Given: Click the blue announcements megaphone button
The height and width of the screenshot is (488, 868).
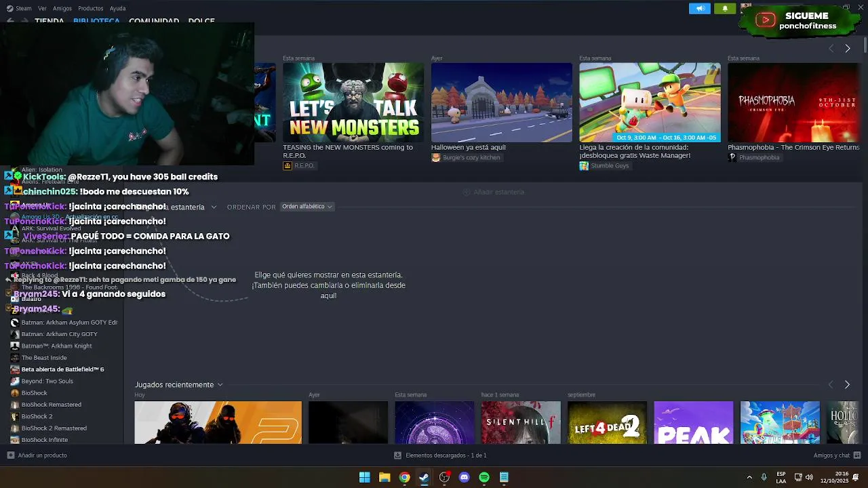Looking at the screenshot, I should [700, 8].
